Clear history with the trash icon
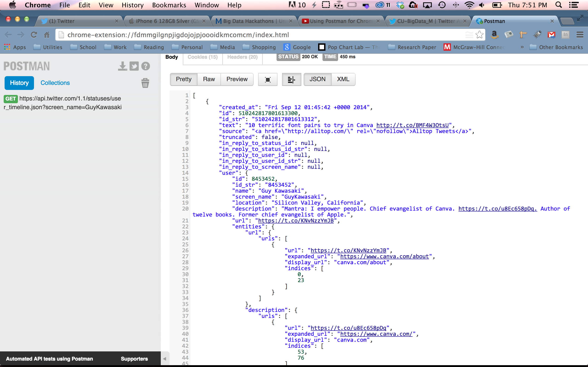This screenshot has height=367, width=588. (x=145, y=83)
